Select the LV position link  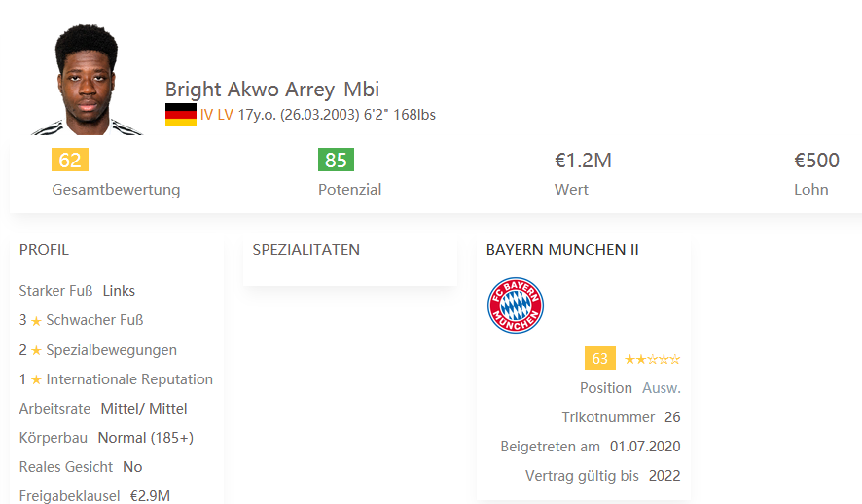pos(226,115)
